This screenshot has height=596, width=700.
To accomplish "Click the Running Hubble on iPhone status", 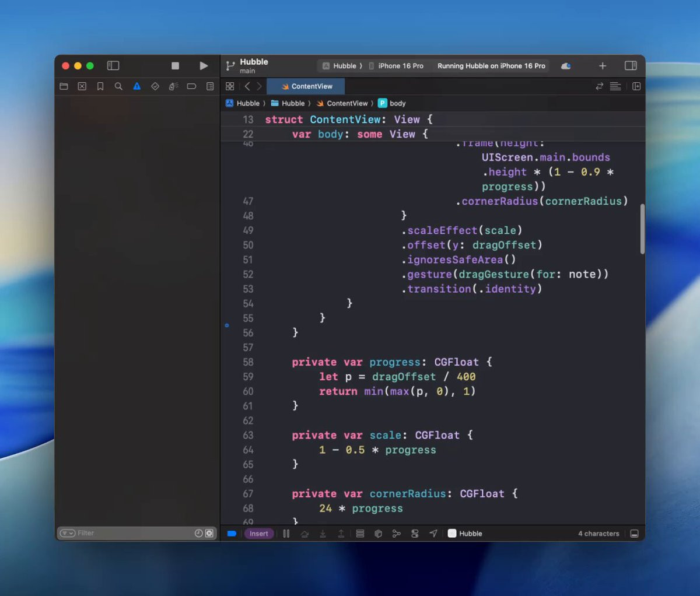I will coord(491,66).
